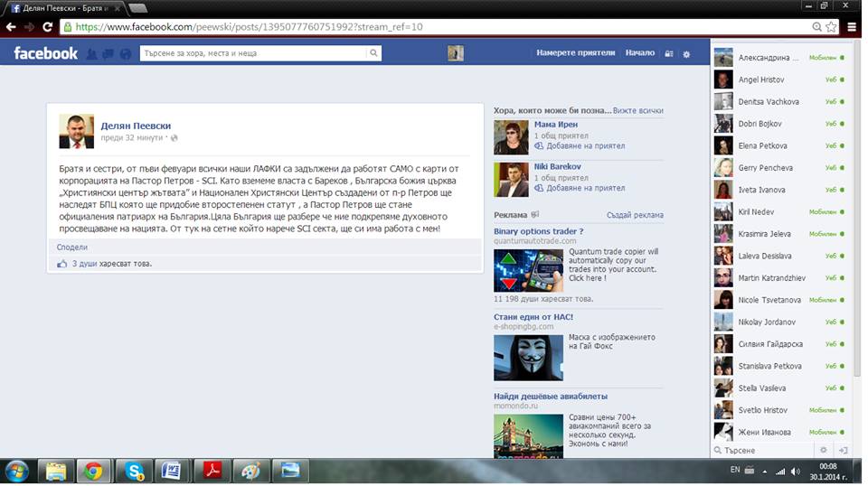Click the page vertical scrollbar
Viewport: 868px width, 486px height.
point(857,210)
